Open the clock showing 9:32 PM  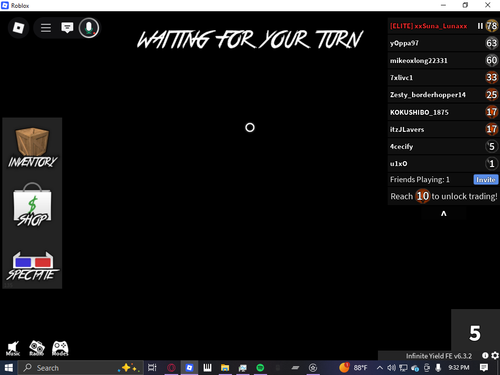(x=459, y=368)
